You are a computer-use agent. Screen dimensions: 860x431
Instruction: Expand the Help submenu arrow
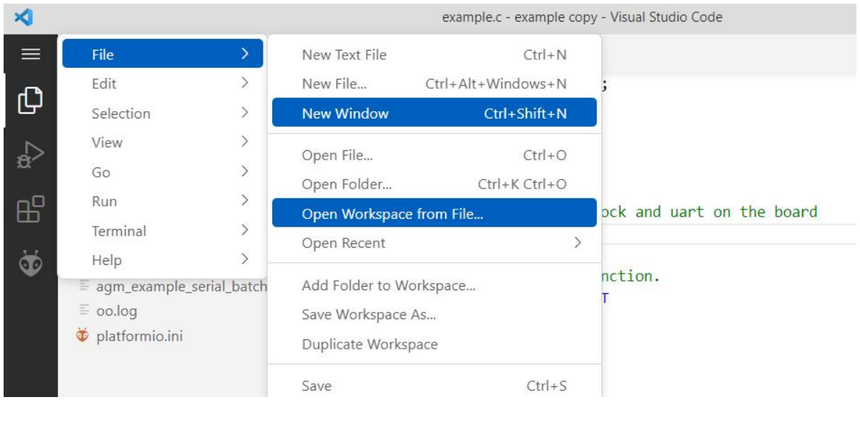[245, 259]
